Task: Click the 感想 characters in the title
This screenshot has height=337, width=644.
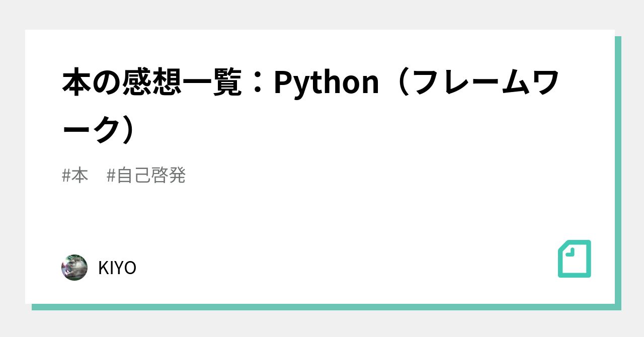Action: 151,83
